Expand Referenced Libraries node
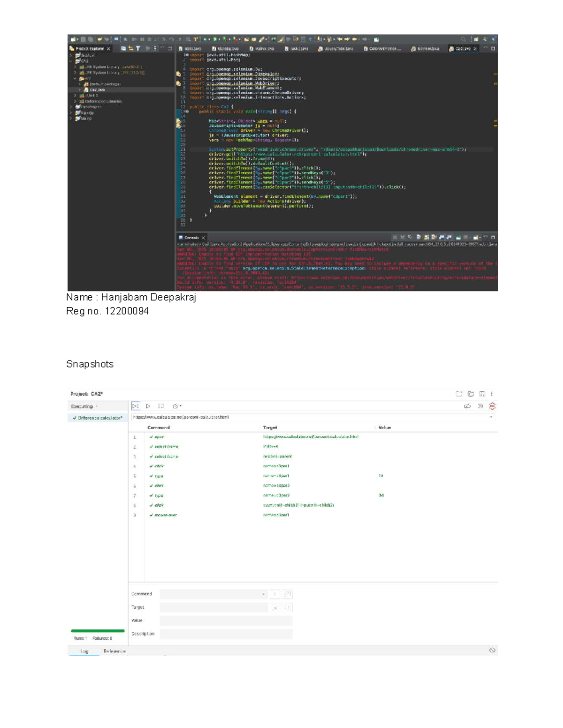 pyautogui.click(x=75, y=101)
